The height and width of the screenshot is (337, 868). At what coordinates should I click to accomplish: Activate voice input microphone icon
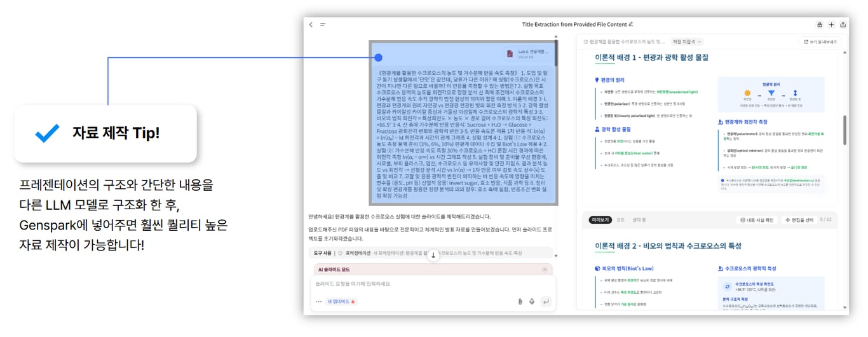532,301
